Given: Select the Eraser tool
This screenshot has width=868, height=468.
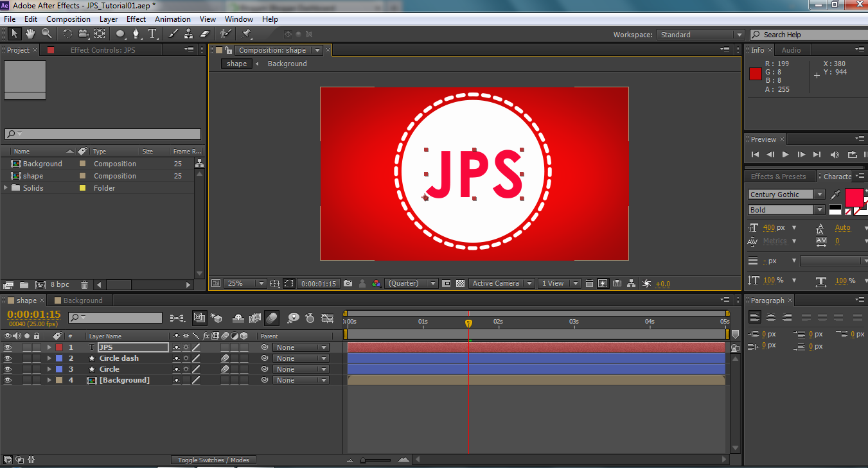Looking at the screenshot, I should pyautogui.click(x=205, y=34).
